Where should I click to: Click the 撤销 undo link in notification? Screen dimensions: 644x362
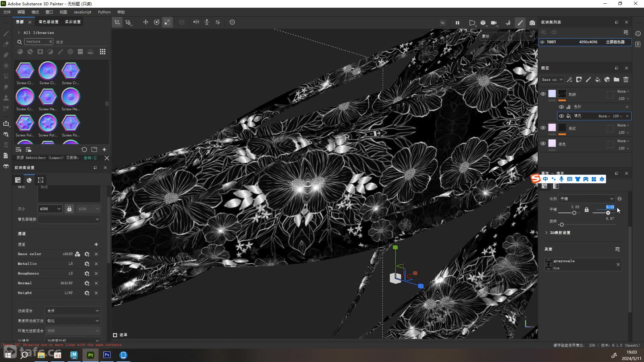(x=90, y=158)
